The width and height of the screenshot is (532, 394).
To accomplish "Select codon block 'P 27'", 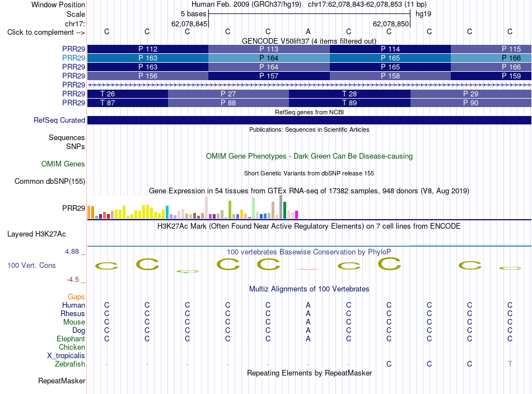I will (228, 94).
